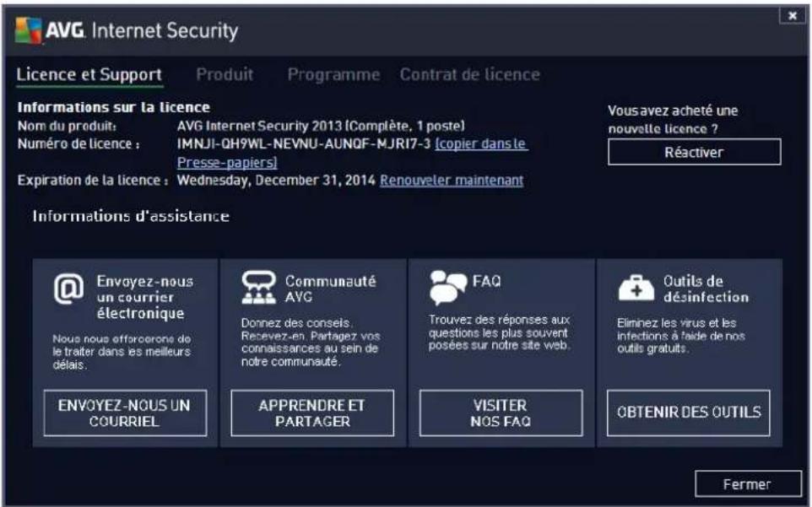812x507 pixels.
Task: Click the Expiration de la licence label
Action: [93, 181]
